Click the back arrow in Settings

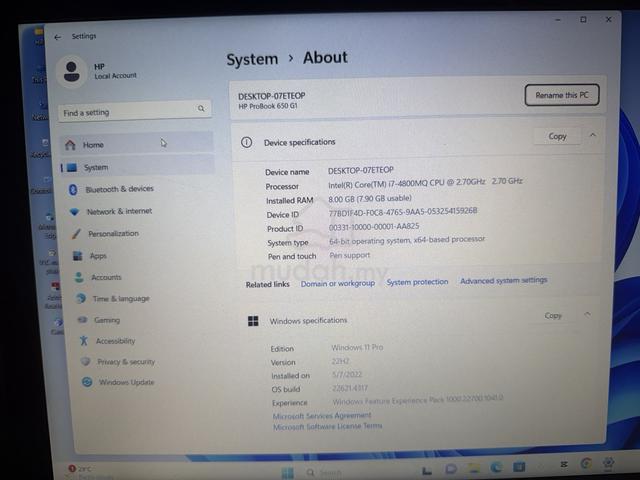coord(58,37)
